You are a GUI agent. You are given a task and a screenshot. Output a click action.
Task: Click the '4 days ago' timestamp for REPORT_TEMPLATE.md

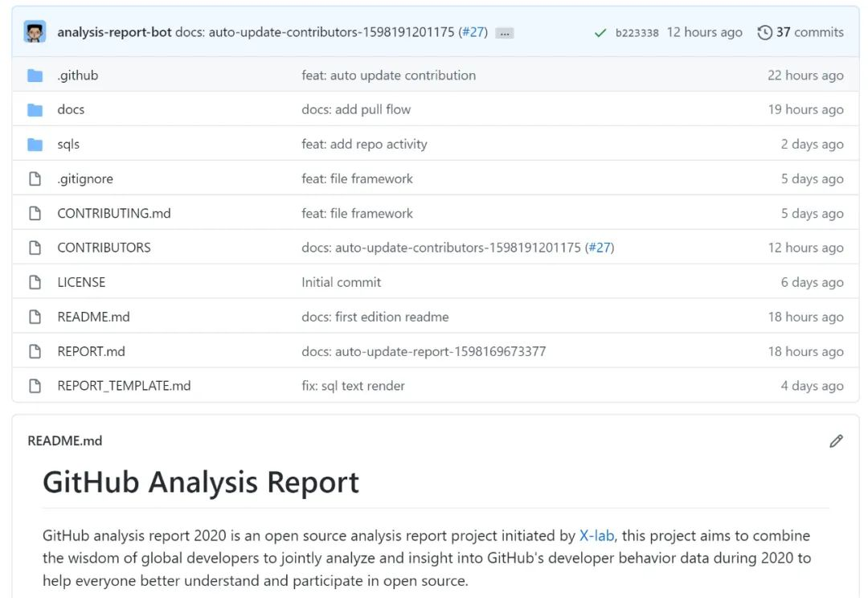[x=812, y=386]
